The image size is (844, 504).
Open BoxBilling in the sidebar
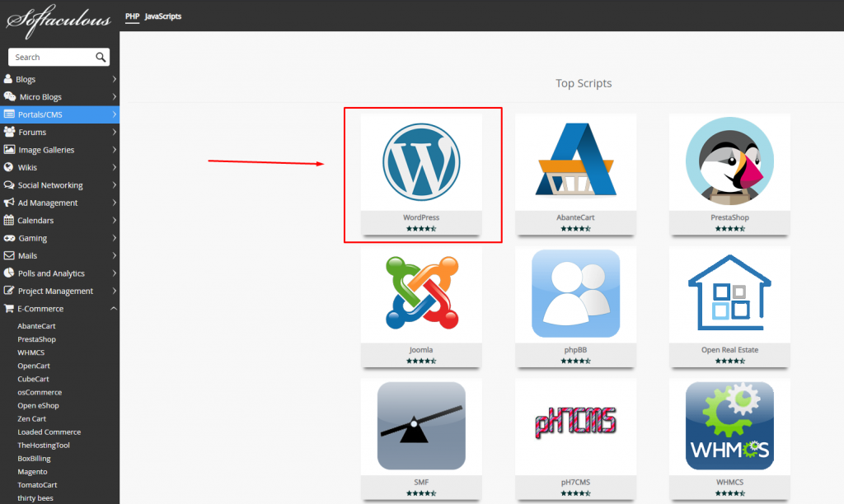click(34, 458)
